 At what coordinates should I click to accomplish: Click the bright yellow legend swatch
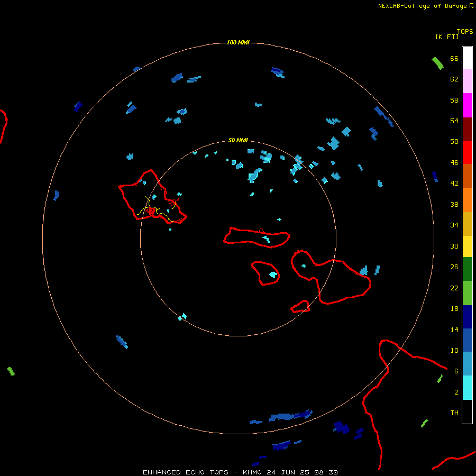coord(467,246)
